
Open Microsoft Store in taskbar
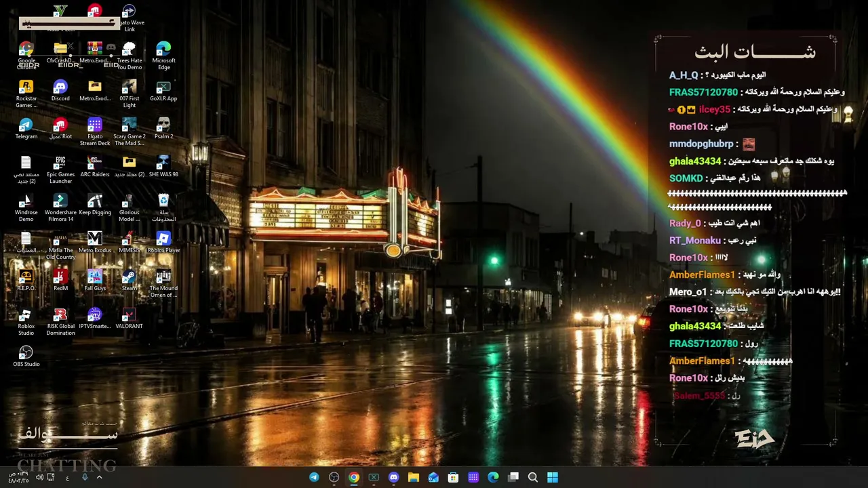(x=453, y=477)
